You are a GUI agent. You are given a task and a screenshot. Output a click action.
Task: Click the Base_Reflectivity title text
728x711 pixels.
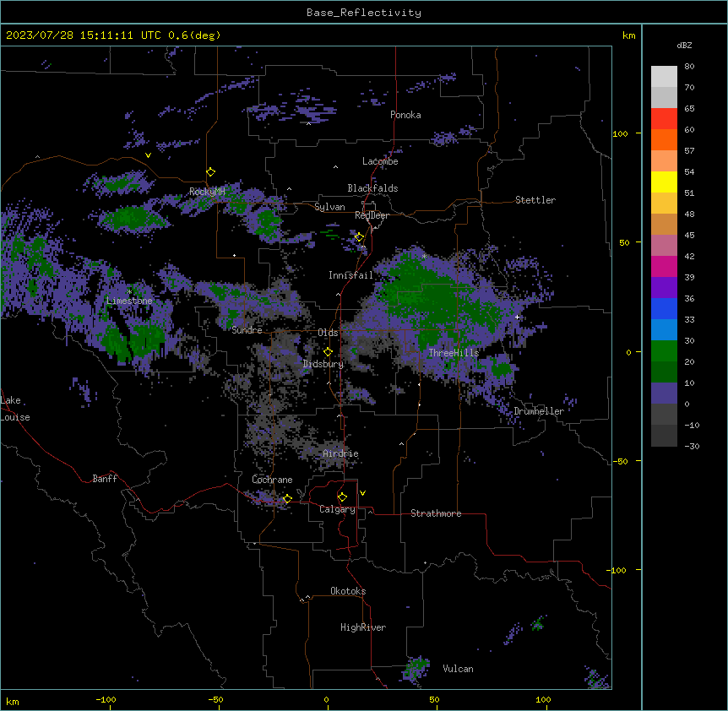point(364,13)
